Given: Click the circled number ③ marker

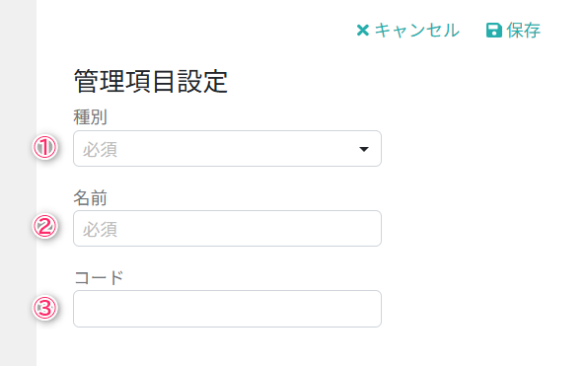Looking at the screenshot, I should [45, 308].
